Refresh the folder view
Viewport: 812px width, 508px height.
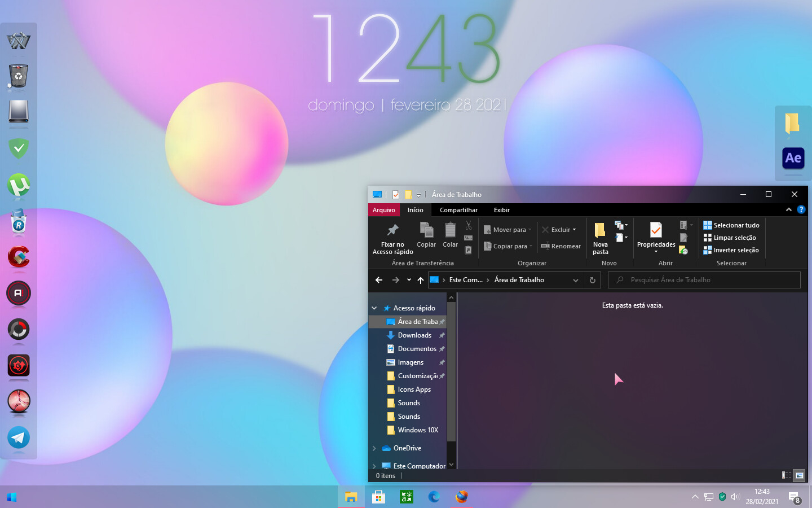pyautogui.click(x=592, y=280)
